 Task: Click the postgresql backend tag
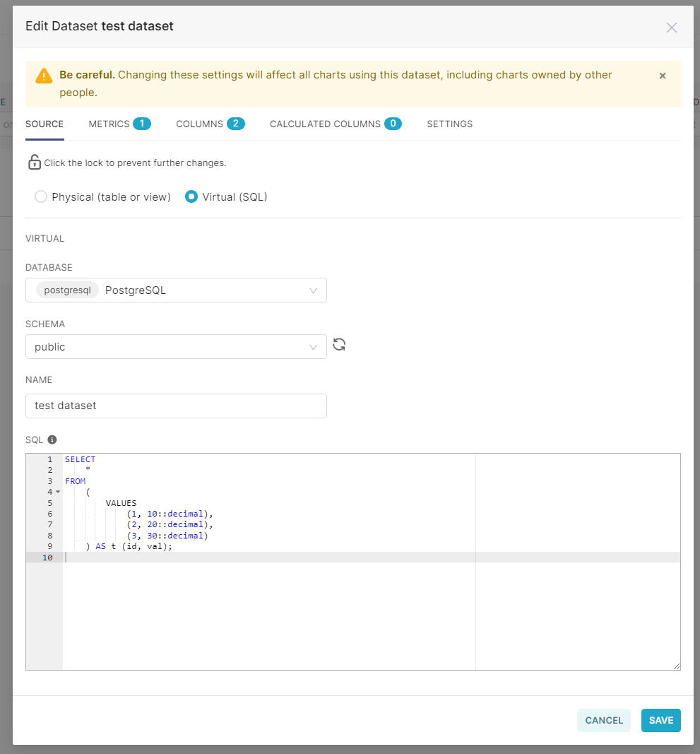pyautogui.click(x=67, y=290)
